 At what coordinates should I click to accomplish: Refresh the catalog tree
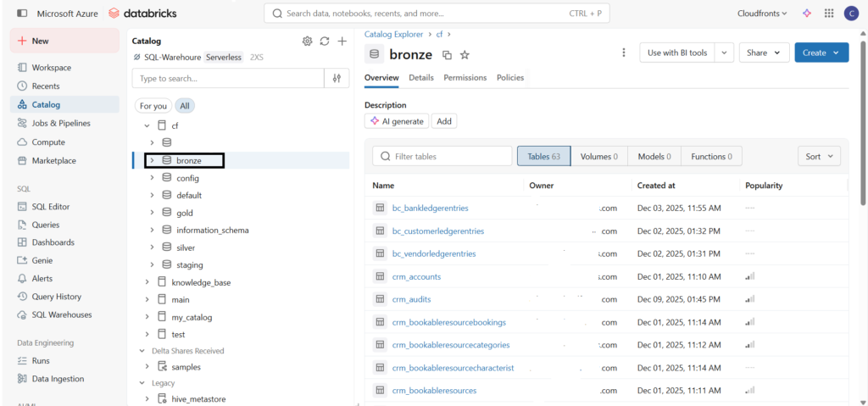(x=325, y=41)
